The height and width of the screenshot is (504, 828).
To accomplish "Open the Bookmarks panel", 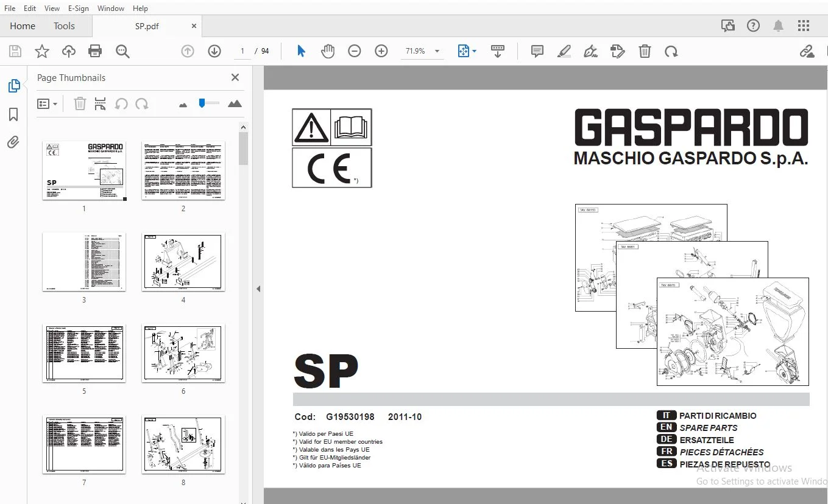I will 13,114.
